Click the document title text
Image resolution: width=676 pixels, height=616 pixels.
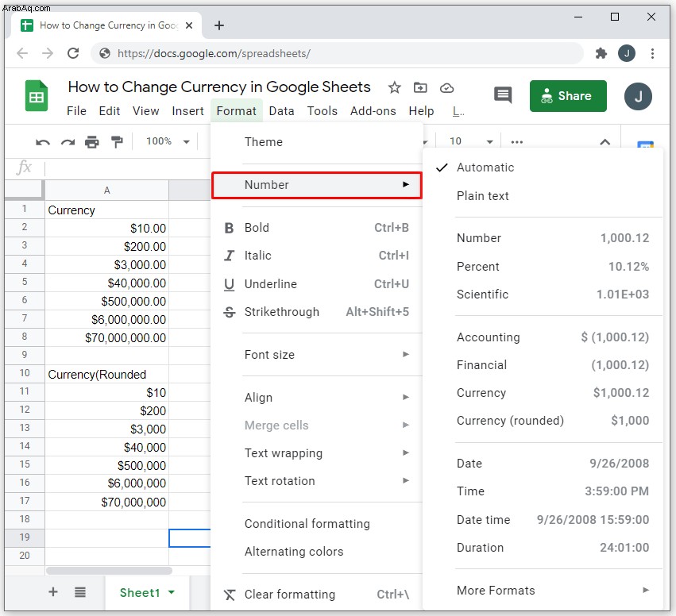pos(219,87)
